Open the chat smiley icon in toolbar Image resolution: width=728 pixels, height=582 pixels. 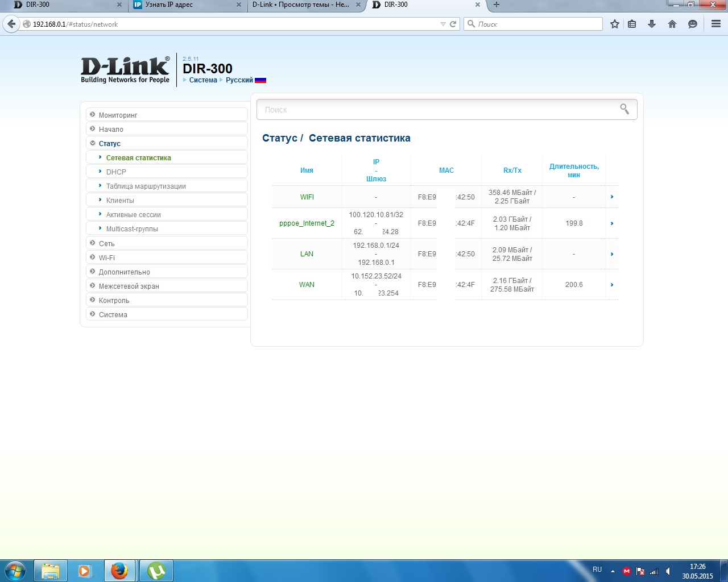pyautogui.click(x=693, y=24)
